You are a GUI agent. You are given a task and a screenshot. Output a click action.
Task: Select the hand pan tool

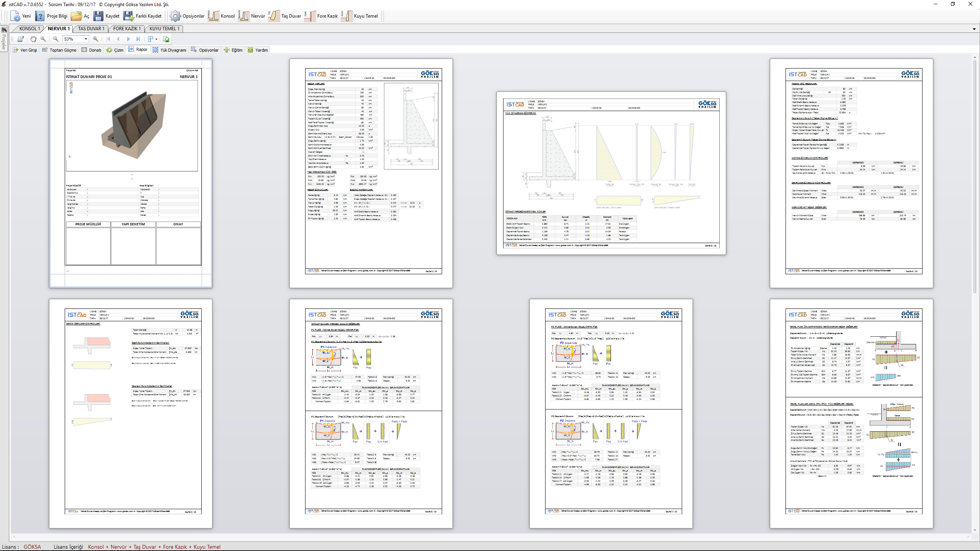coord(33,39)
